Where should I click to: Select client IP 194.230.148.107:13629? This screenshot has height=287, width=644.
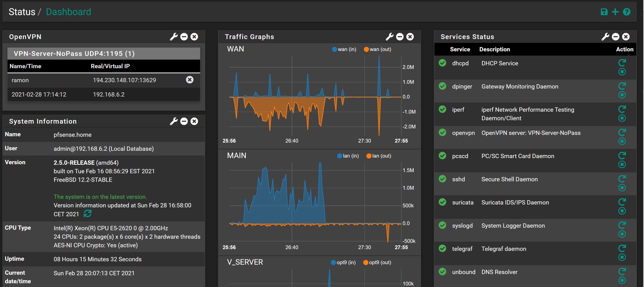pos(125,80)
